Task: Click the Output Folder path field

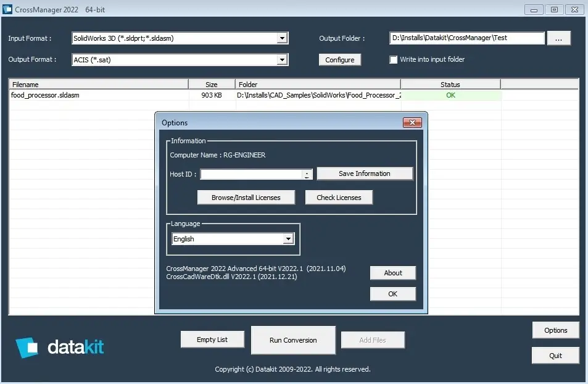Action: click(x=466, y=38)
